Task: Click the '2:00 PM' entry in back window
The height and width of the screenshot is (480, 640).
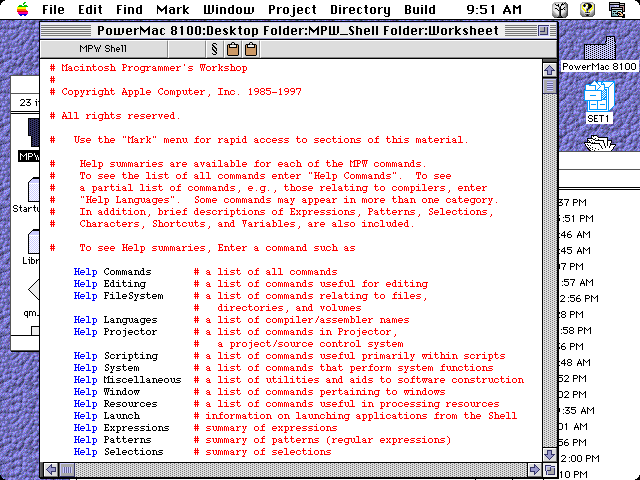Action: pos(579,459)
